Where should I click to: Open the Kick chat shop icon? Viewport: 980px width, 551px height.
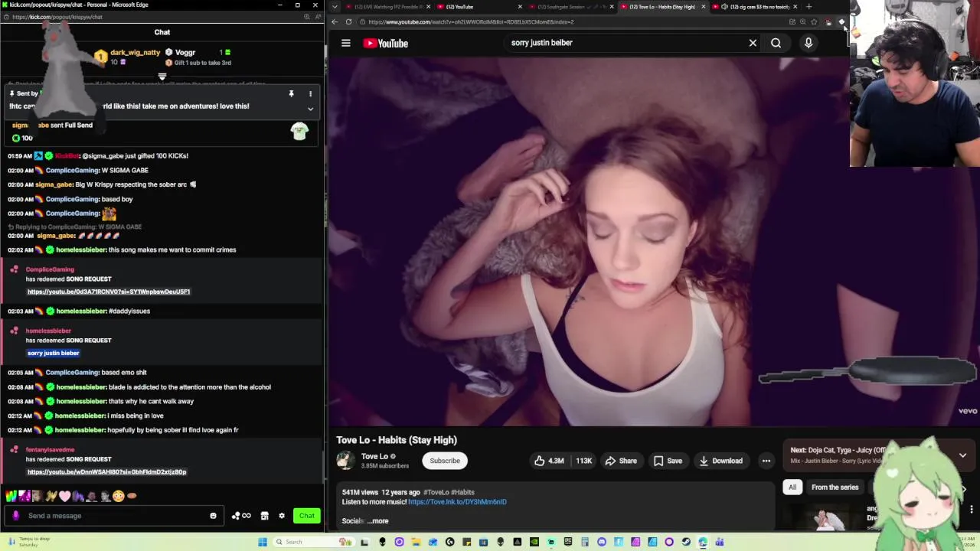pyautogui.click(x=264, y=516)
